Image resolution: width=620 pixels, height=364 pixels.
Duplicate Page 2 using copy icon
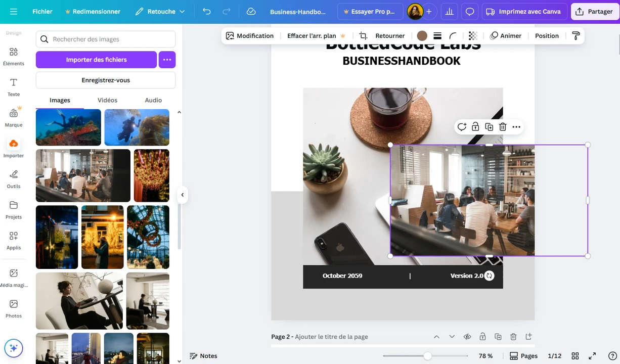coord(498,337)
